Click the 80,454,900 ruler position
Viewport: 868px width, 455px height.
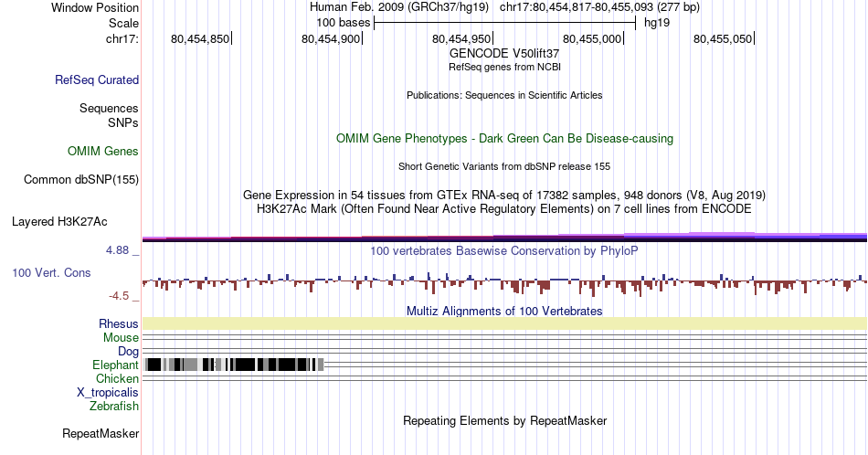point(331,38)
